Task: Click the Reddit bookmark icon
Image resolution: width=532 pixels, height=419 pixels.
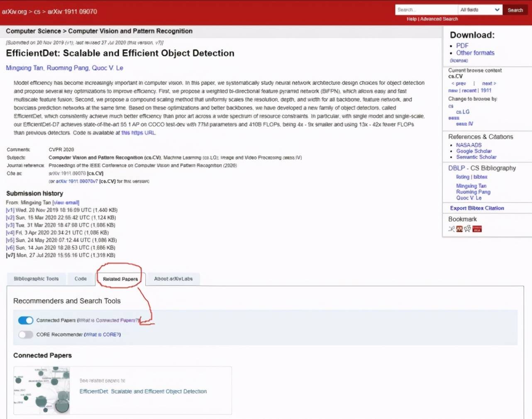Action: coord(468,229)
